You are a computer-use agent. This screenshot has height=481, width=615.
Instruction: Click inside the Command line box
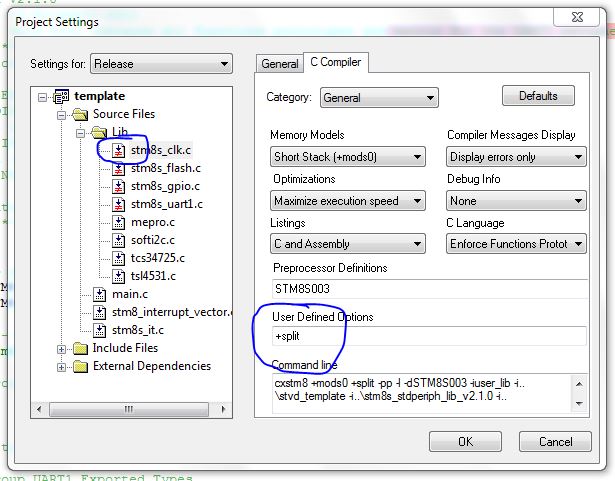(x=422, y=393)
